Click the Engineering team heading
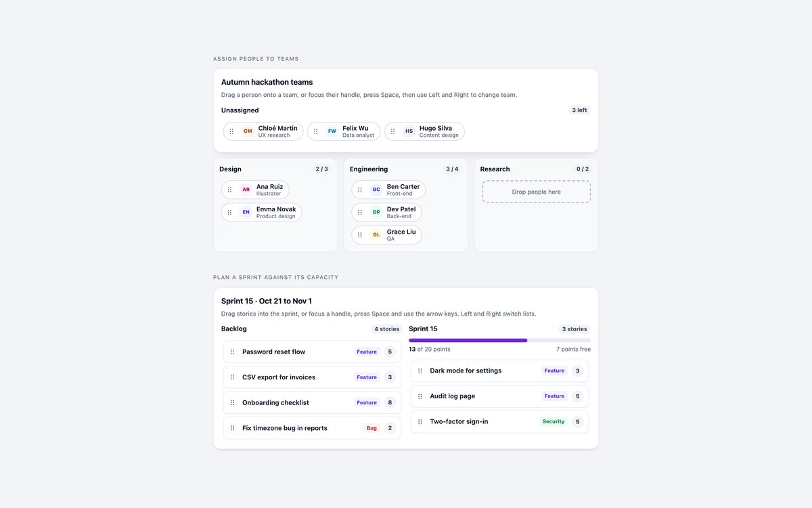812x508 pixels. click(369, 169)
